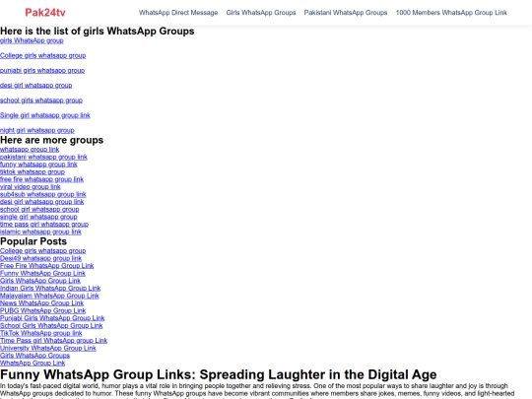Open 'Girls WhatsApp Groups' link under Popular Posts
This screenshot has height=399, width=532.
pos(34,356)
